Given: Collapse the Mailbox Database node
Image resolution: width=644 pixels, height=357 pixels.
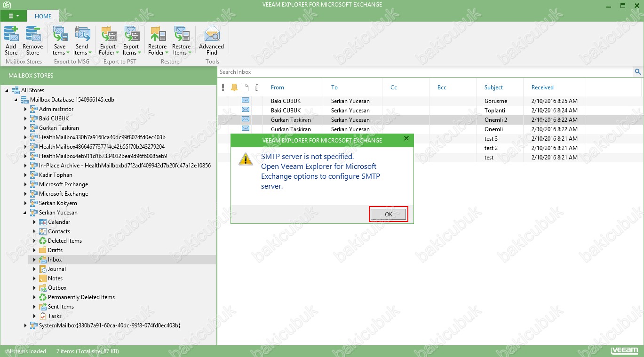Looking at the screenshot, I should pos(16,100).
